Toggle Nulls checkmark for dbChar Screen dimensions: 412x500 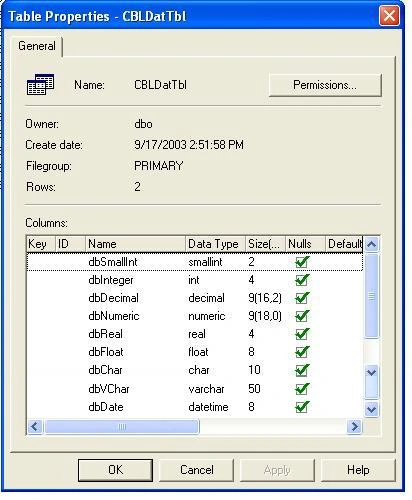302,370
